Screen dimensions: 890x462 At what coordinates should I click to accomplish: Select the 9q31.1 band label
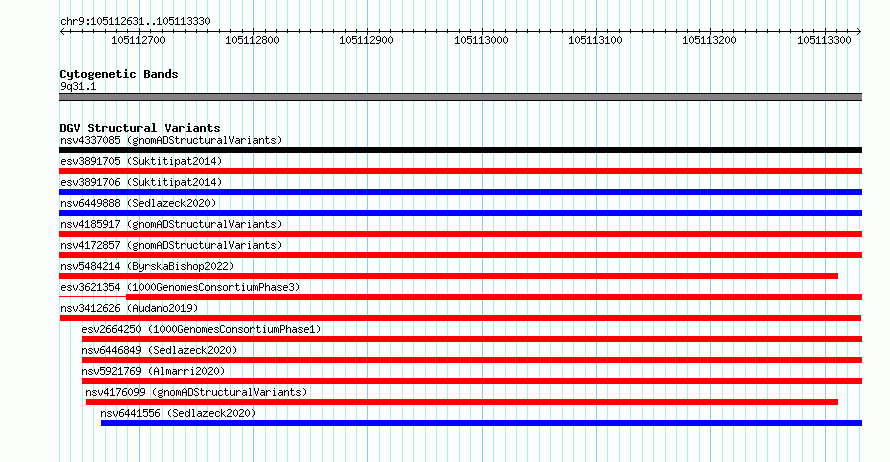point(78,86)
